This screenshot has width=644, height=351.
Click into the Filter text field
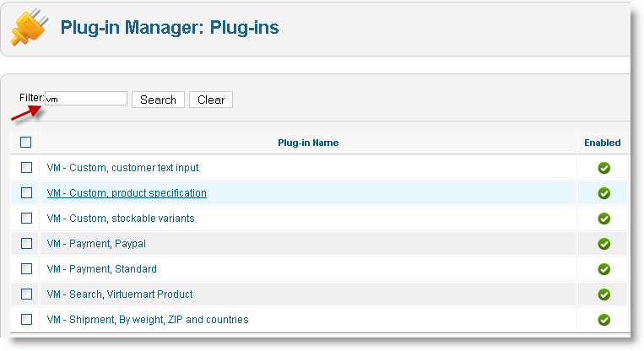coord(85,99)
